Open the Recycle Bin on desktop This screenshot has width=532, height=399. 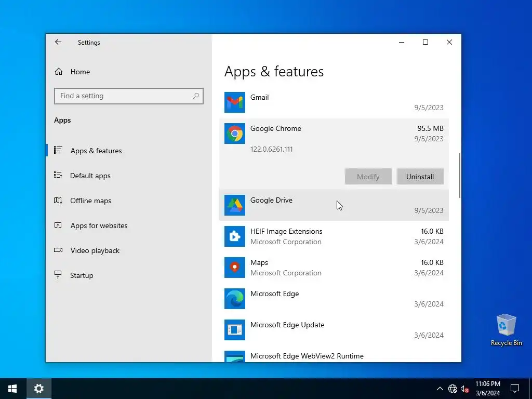(506, 330)
